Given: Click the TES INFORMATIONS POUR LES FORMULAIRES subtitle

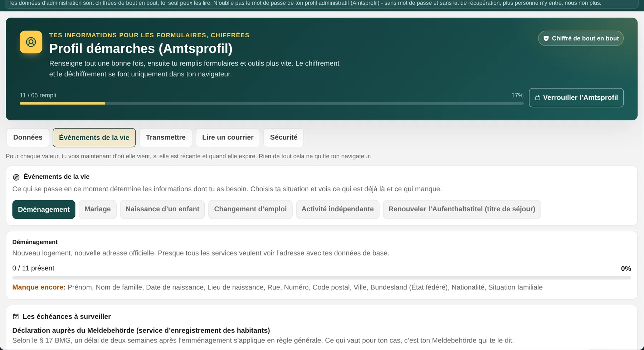Looking at the screenshot, I should [x=149, y=35].
